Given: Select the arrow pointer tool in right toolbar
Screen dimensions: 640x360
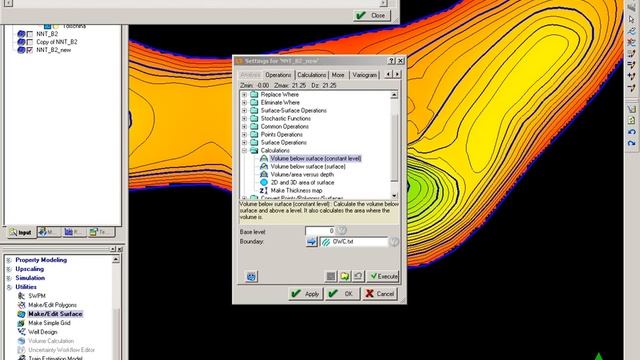Looking at the screenshot, I should pos(631,19).
